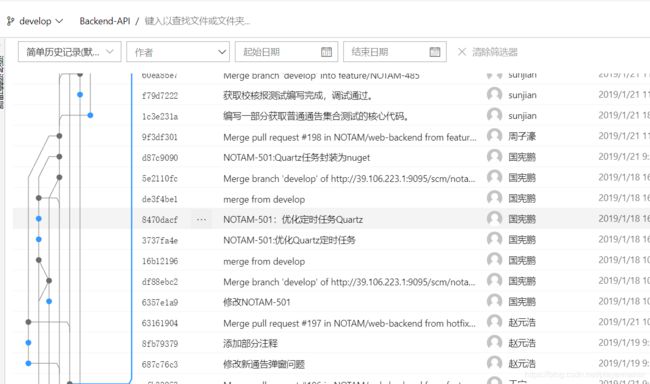This screenshot has height=384, width=650.
Task: Open commit hash 687c76c3
Action: pyautogui.click(x=160, y=365)
